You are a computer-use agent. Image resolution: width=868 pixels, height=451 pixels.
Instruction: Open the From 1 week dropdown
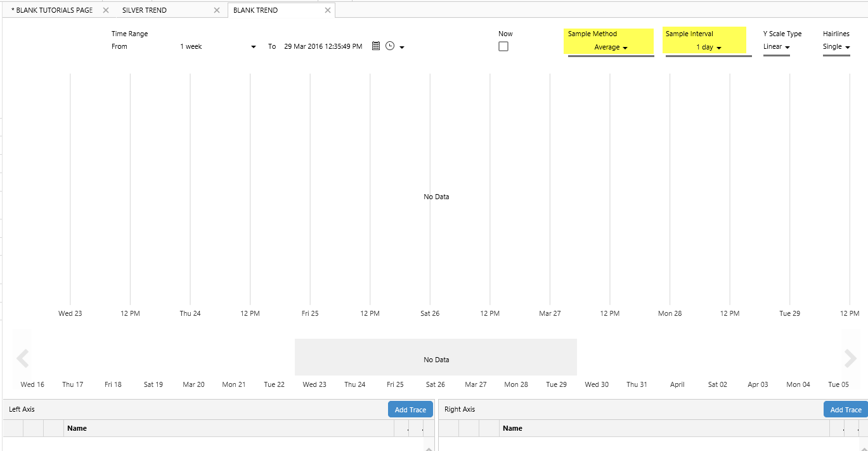pyautogui.click(x=218, y=47)
